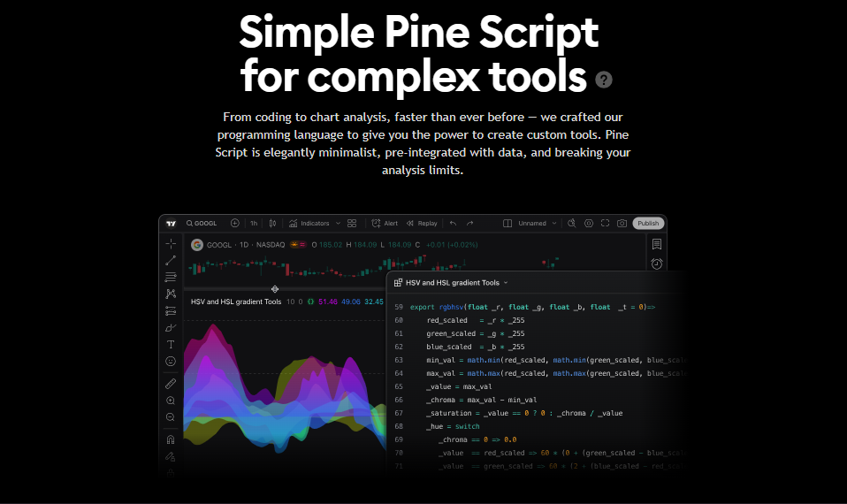Screen dimensions: 847x504
Task: Add a symbol with the plus icon
Action: pos(235,223)
